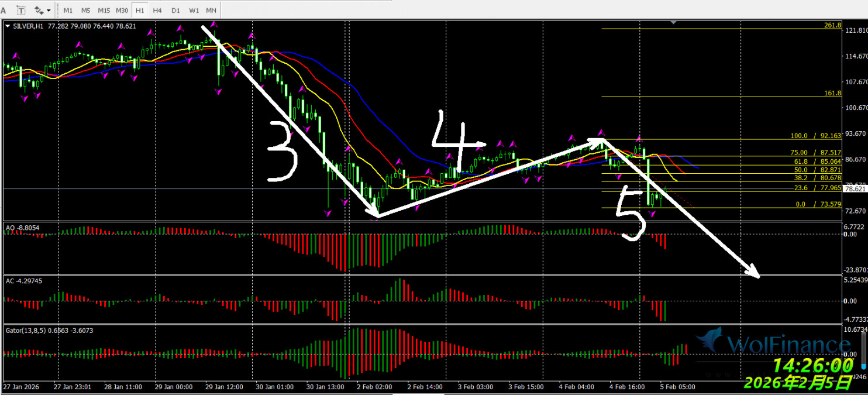868x395 pixels.
Task: Switch chart to M5 timeframe
Action: click(86, 10)
